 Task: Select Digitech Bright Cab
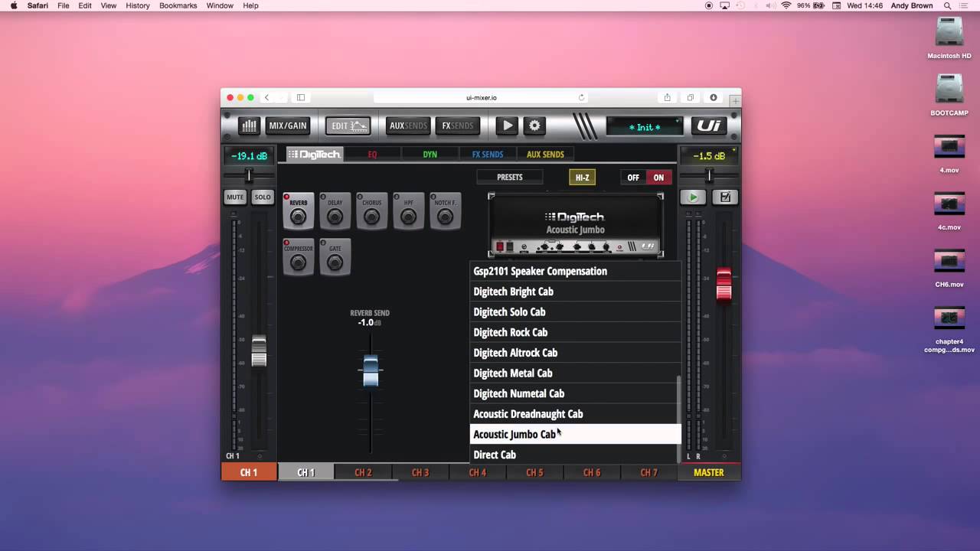click(x=575, y=292)
